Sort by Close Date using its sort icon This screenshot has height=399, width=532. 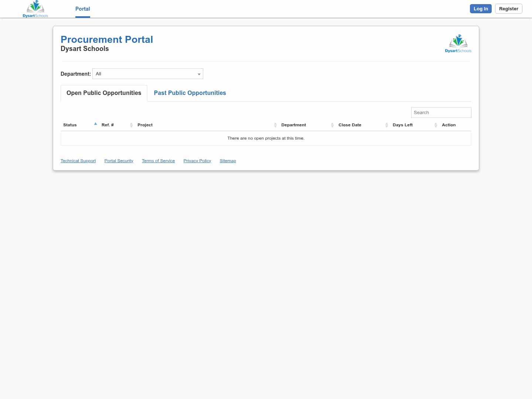pyautogui.click(x=386, y=125)
